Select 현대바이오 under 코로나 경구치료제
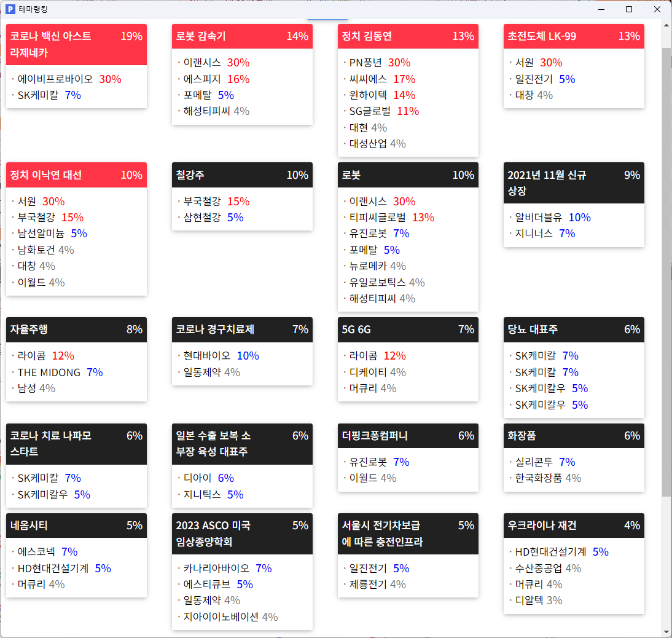The width and height of the screenshot is (672, 638). (x=221, y=355)
